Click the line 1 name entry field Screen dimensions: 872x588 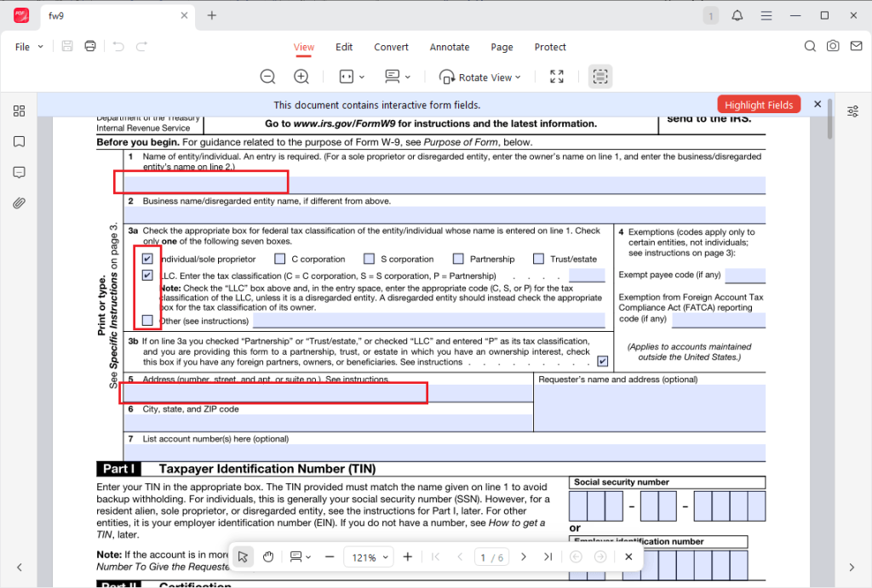point(445,185)
